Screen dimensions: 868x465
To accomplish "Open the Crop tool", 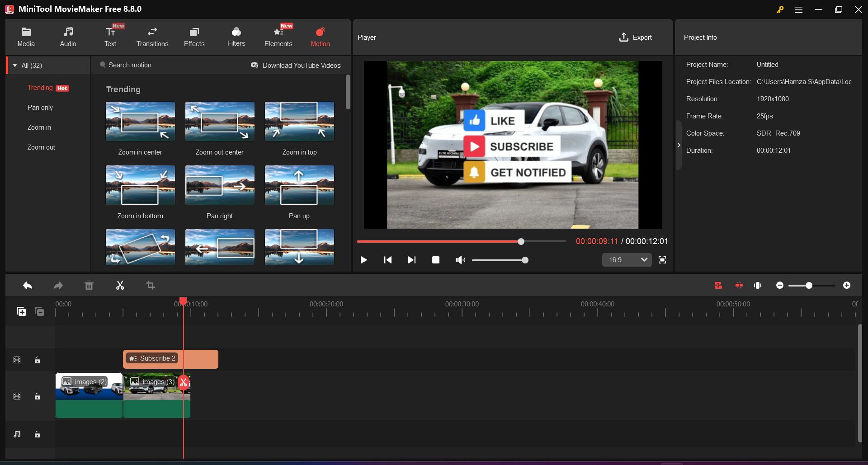I will pyautogui.click(x=151, y=285).
